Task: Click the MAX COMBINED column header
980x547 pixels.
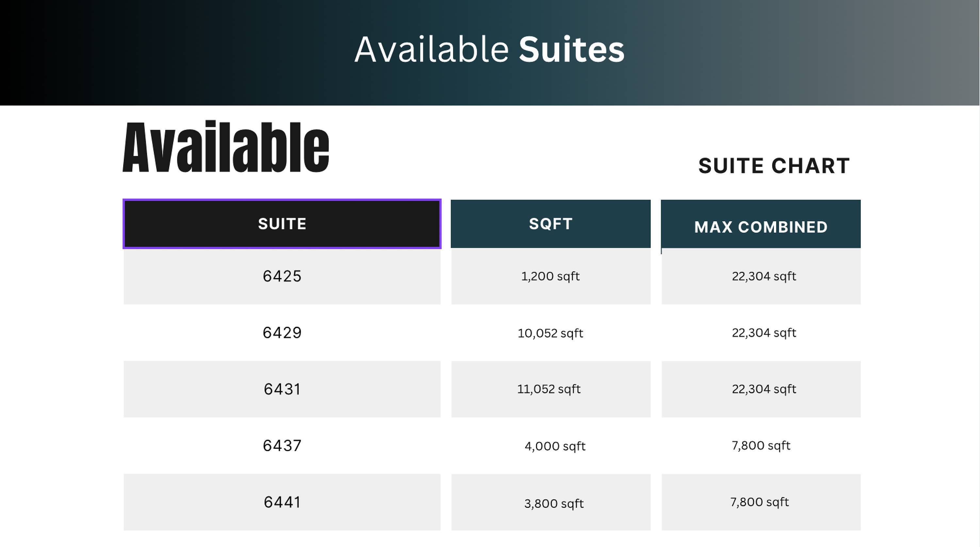Action: coord(760,227)
